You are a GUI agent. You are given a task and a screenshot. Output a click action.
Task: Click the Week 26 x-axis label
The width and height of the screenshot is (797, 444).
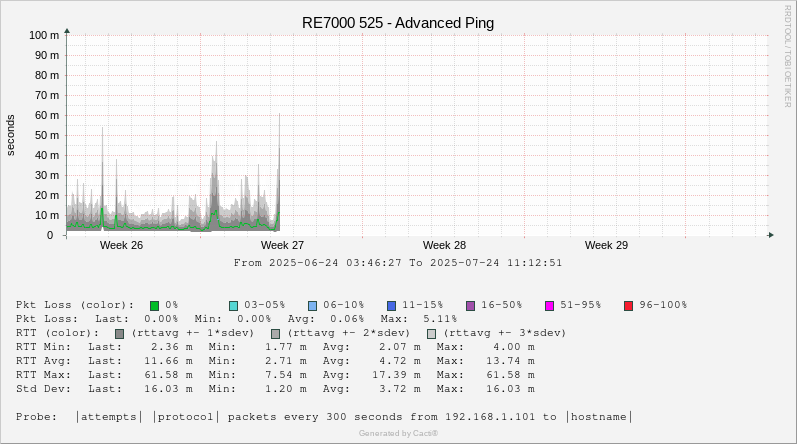[121, 245]
